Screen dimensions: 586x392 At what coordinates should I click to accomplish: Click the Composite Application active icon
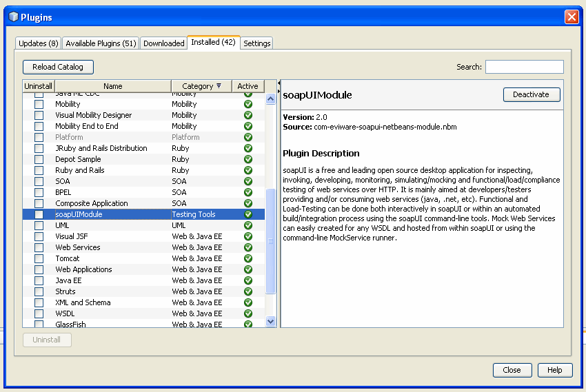247,203
